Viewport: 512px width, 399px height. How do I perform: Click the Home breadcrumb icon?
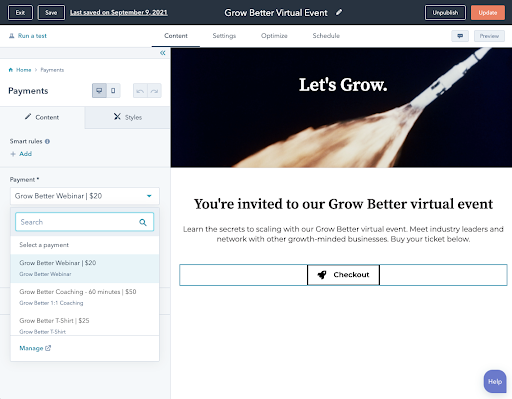pyautogui.click(x=11, y=70)
